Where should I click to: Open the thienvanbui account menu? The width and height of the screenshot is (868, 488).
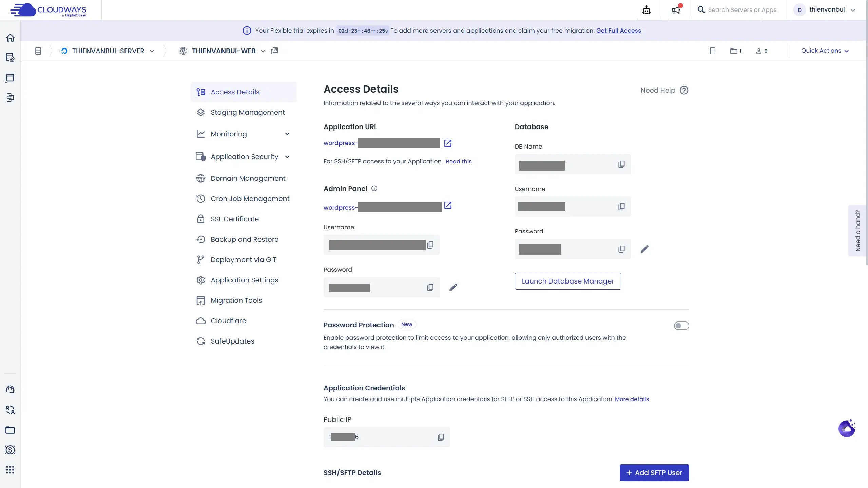(825, 10)
